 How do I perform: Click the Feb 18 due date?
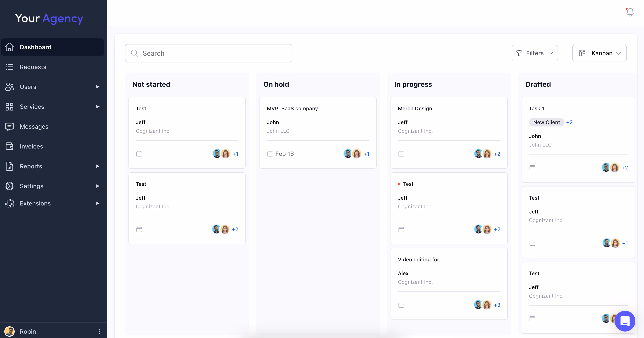click(284, 154)
